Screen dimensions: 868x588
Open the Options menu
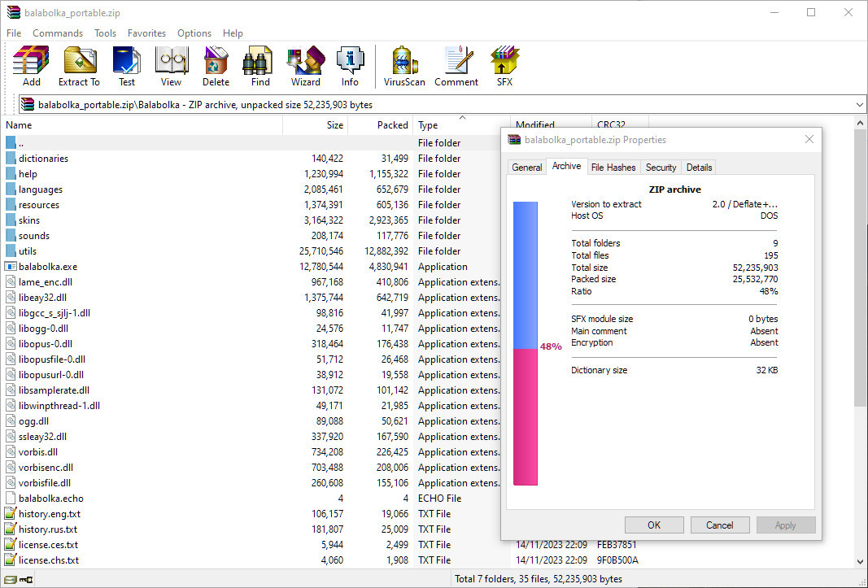[x=194, y=33]
